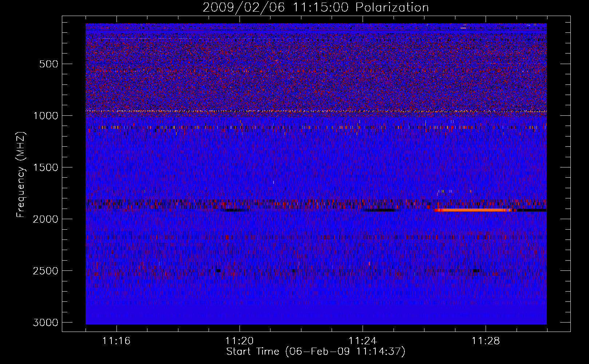Select the 'Frequency (MHZ)' axis label
Image resolution: width=589 pixels, height=364 pixels.
20,174
